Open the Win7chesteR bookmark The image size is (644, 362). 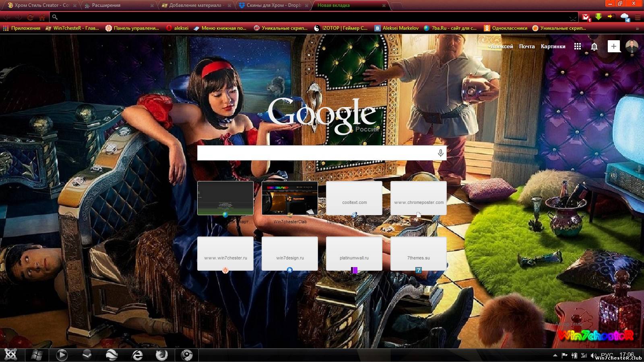click(x=72, y=28)
